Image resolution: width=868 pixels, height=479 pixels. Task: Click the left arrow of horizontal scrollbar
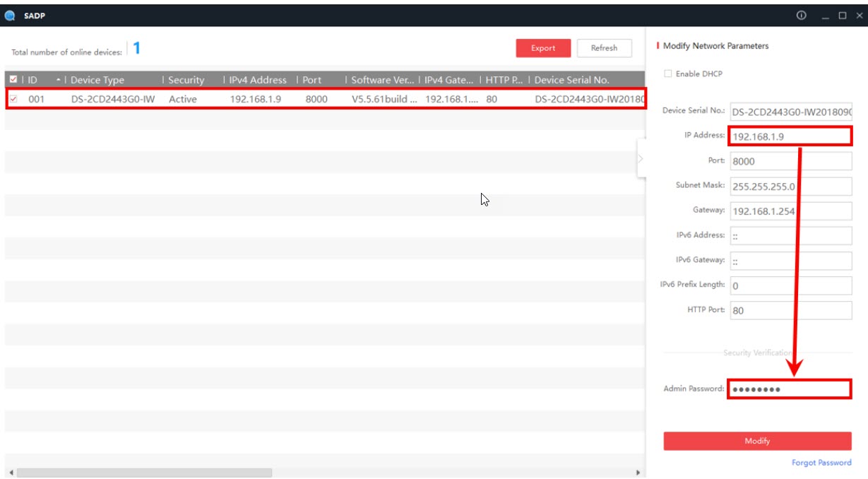pos(11,473)
